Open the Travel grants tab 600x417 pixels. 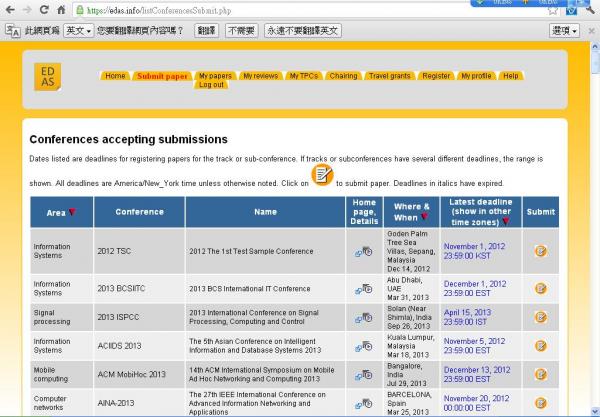click(x=390, y=76)
